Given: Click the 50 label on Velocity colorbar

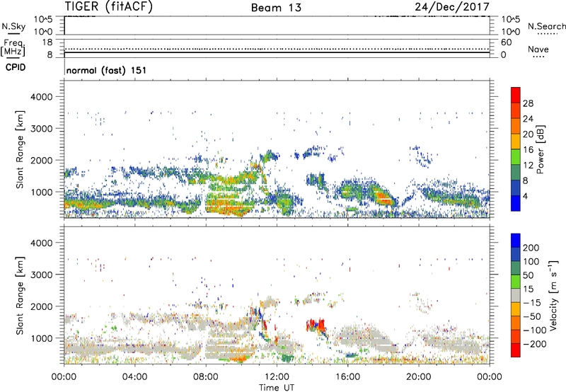Looking at the screenshot, I should point(528,275).
